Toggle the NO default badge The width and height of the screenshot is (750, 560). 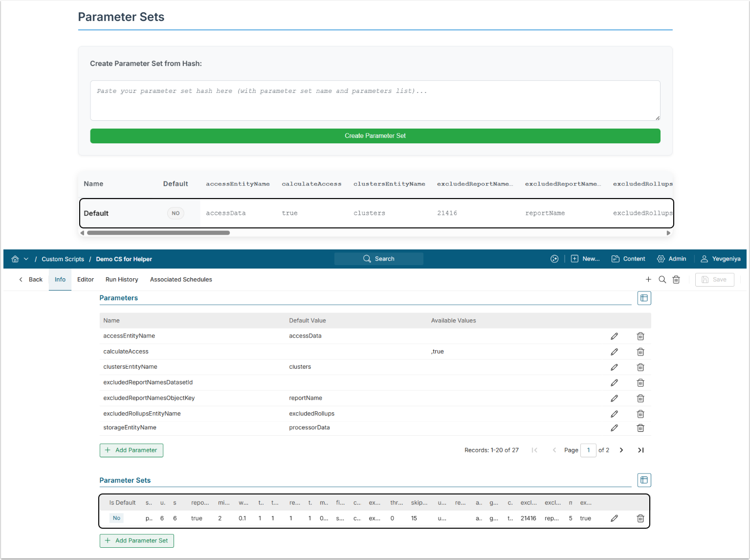(176, 213)
